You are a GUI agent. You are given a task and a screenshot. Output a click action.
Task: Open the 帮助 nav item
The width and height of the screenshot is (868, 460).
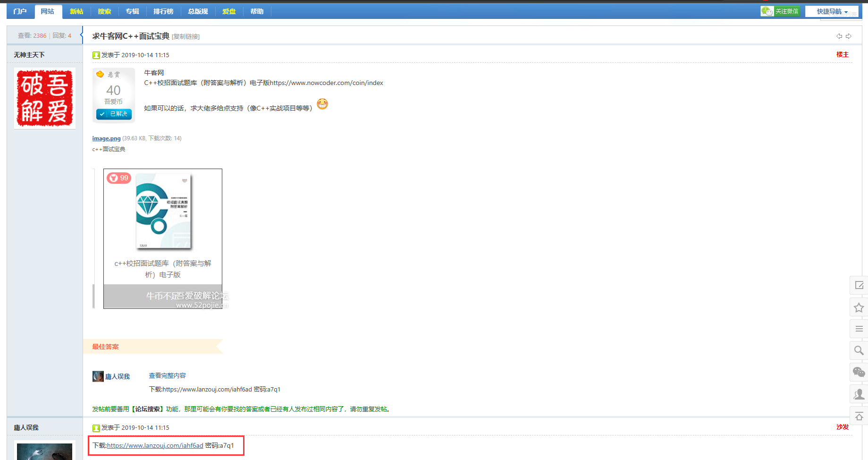(x=257, y=11)
